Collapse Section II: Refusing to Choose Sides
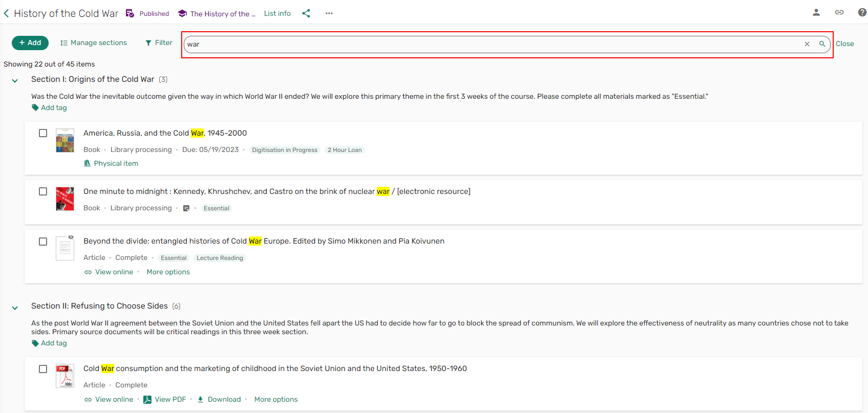Viewport: 868px width, 413px height. pos(15,308)
